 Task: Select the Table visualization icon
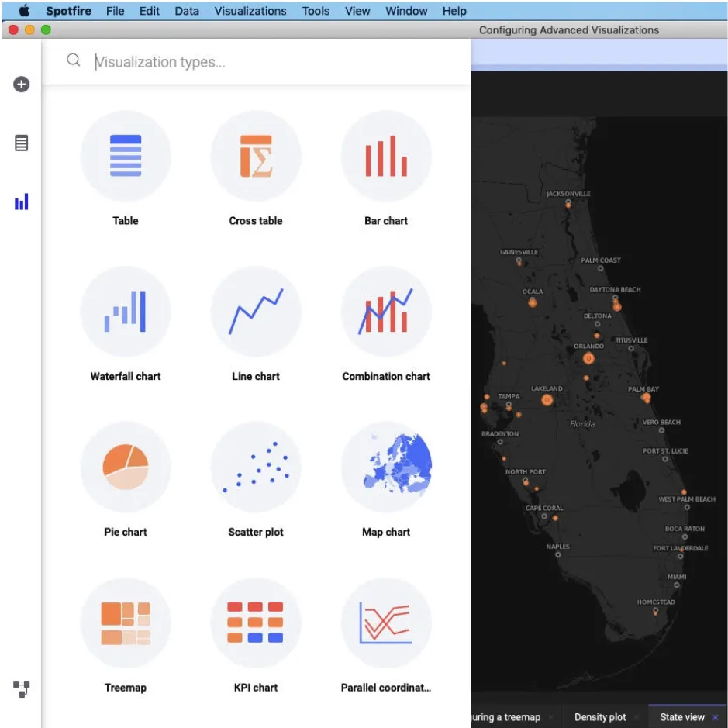(126, 156)
